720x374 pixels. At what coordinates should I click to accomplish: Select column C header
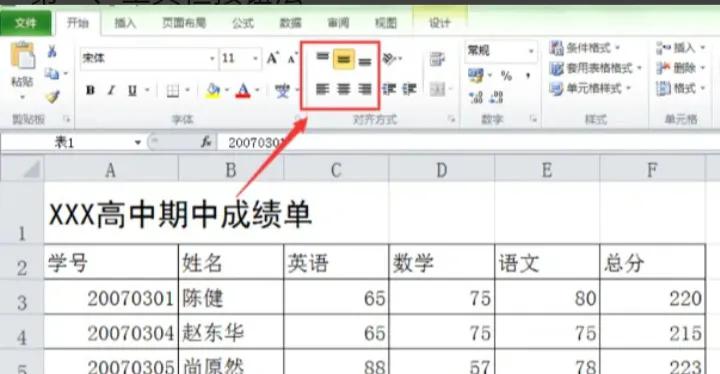tap(336, 170)
